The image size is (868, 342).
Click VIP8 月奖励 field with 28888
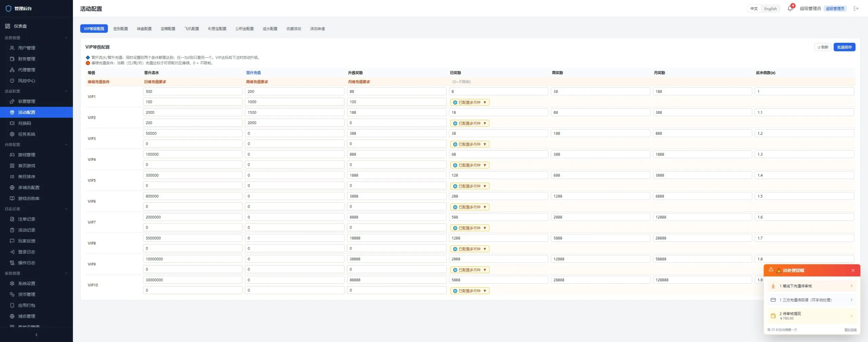pyautogui.click(x=702, y=238)
